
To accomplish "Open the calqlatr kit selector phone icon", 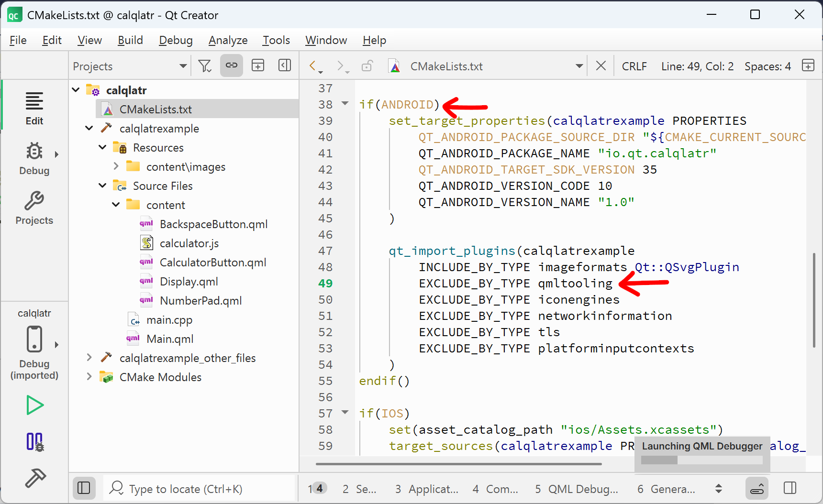I will (34, 339).
